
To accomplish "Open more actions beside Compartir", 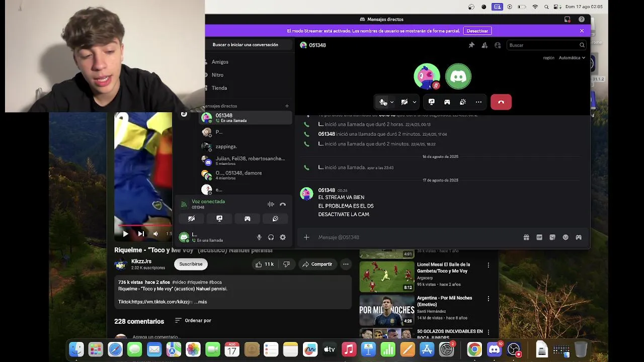I will [x=346, y=264].
